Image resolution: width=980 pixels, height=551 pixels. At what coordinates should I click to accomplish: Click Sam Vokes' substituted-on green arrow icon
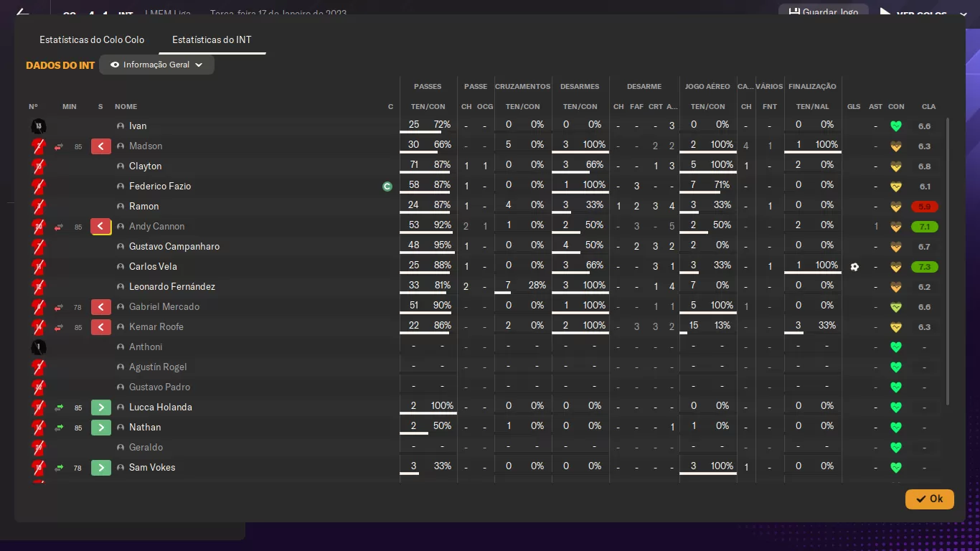(x=101, y=468)
